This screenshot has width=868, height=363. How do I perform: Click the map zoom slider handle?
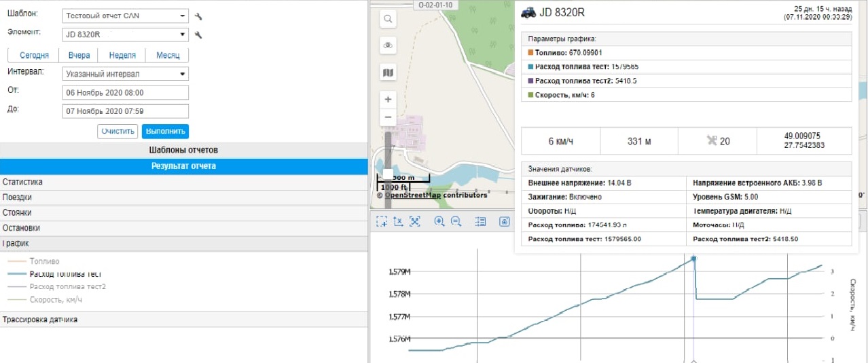coord(388,173)
